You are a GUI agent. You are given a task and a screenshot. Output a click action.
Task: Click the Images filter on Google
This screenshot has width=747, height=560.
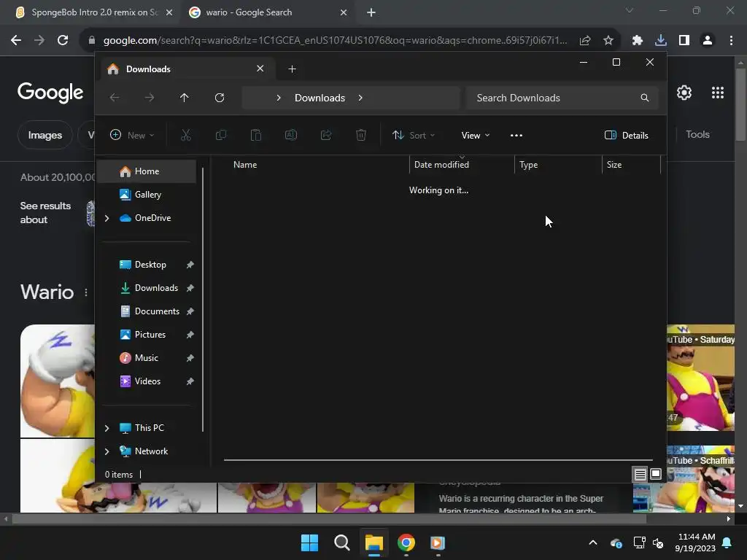pyautogui.click(x=44, y=135)
